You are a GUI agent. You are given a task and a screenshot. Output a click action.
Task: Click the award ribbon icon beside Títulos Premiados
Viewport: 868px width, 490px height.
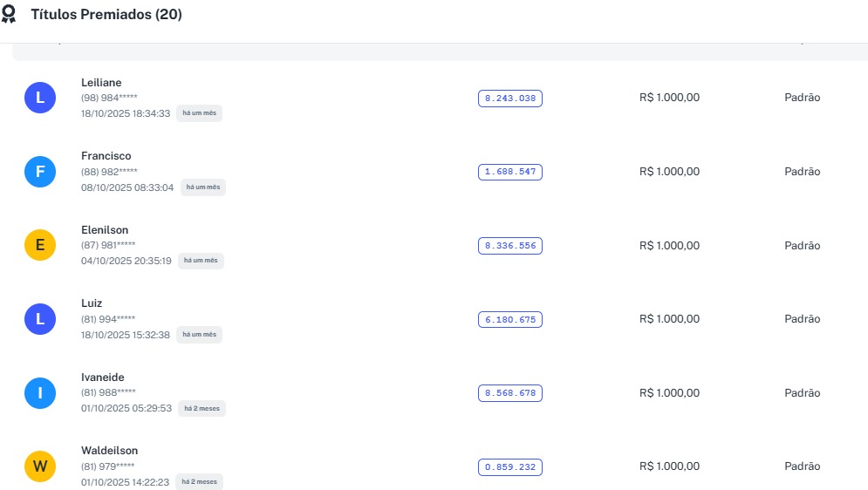coord(9,15)
